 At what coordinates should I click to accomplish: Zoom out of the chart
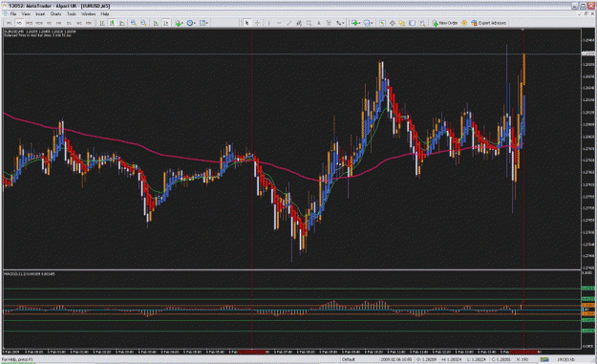[143, 23]
